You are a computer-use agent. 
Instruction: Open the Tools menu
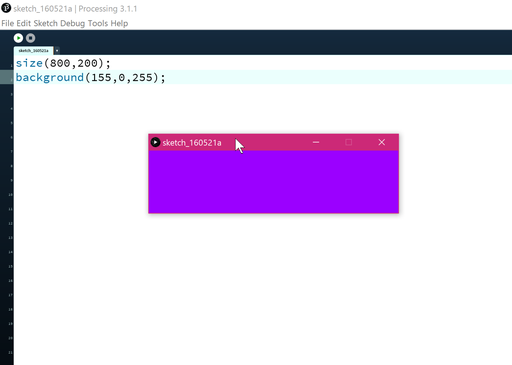[98, 23]
